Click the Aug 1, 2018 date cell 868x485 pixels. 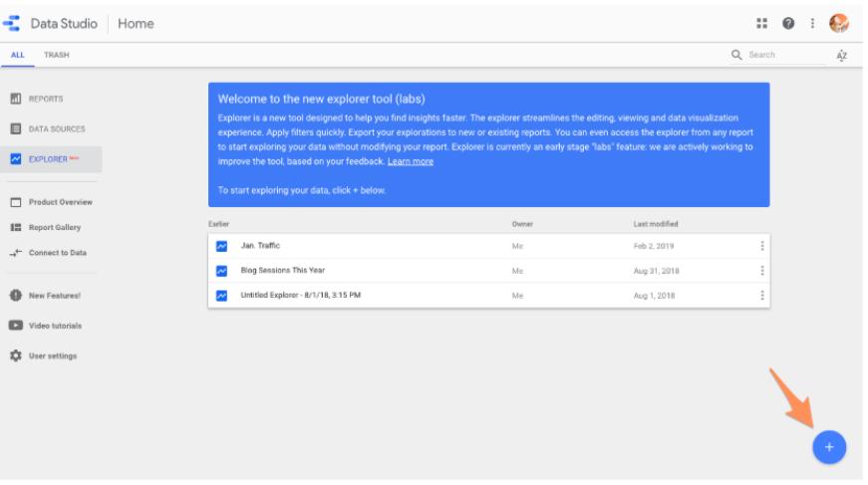point(654,296)
